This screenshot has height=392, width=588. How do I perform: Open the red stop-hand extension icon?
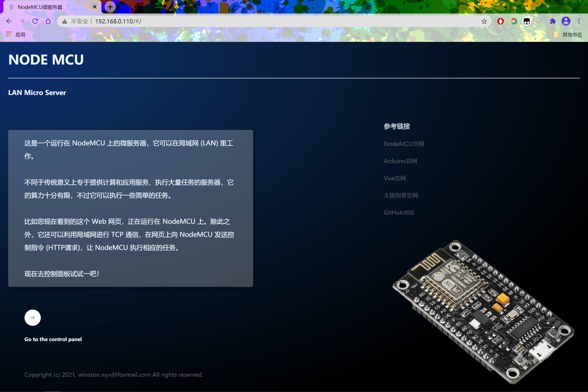[500, 21]
